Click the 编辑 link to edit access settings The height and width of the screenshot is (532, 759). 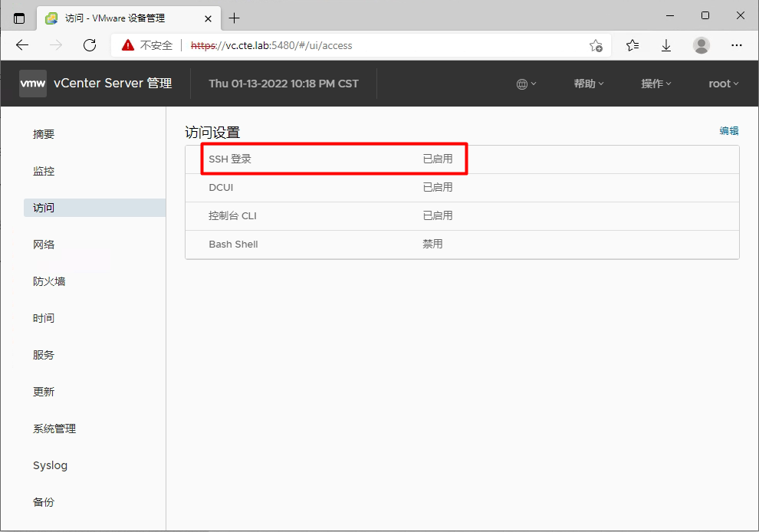click(728, 130)
